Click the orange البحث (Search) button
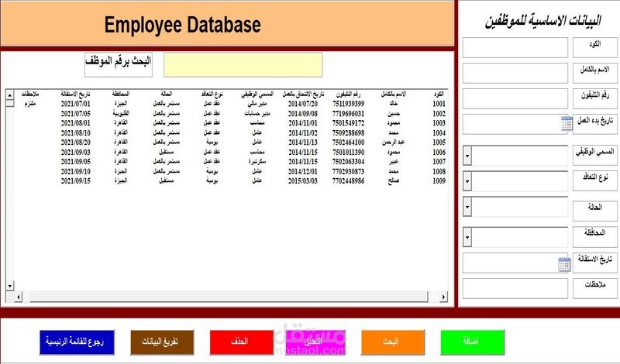 click(393, 342)
